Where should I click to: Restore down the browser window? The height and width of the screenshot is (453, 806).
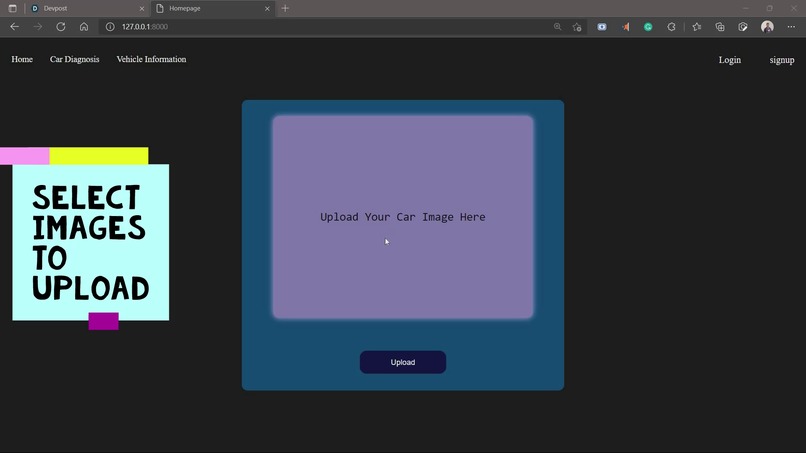[x=770, y=8]
